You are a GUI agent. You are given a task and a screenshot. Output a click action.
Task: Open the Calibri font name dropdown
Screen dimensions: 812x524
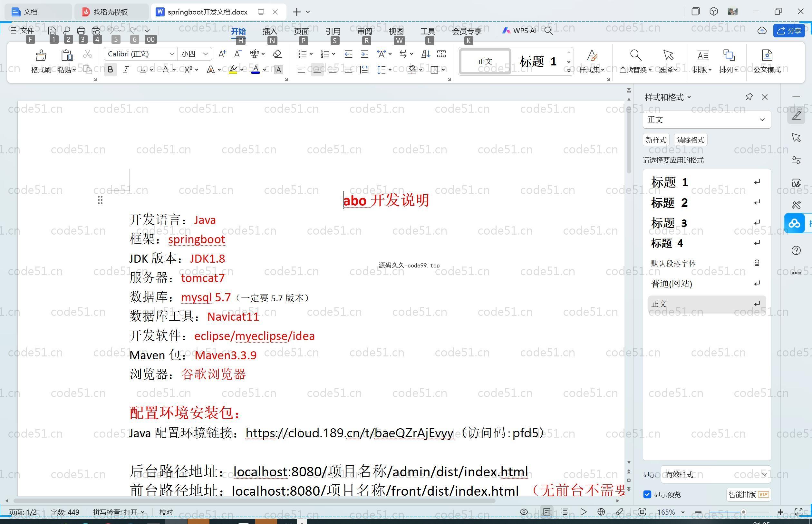click(x=172, y=54)
